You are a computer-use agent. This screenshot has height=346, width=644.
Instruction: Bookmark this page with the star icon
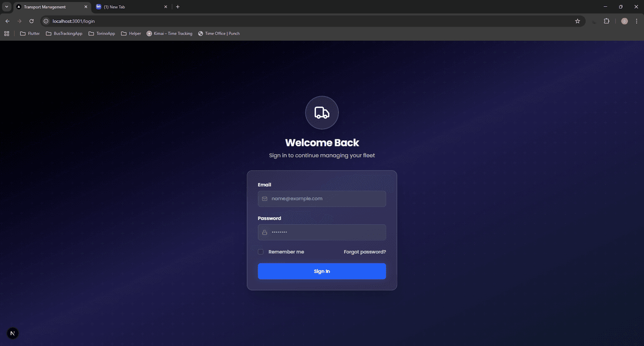pyautogui.click(x=578, y=21)
